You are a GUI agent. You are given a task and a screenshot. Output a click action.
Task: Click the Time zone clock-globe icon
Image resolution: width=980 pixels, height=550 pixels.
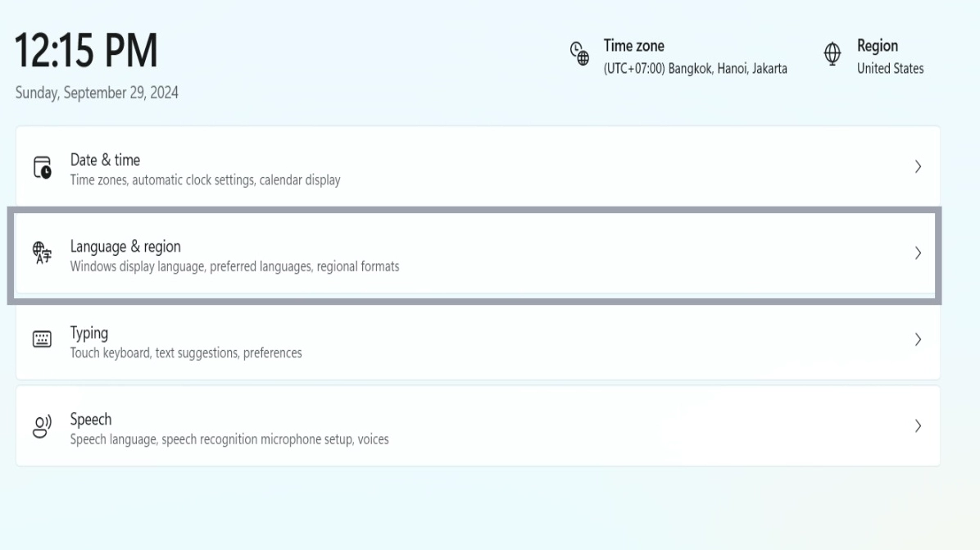click(579, 53)
